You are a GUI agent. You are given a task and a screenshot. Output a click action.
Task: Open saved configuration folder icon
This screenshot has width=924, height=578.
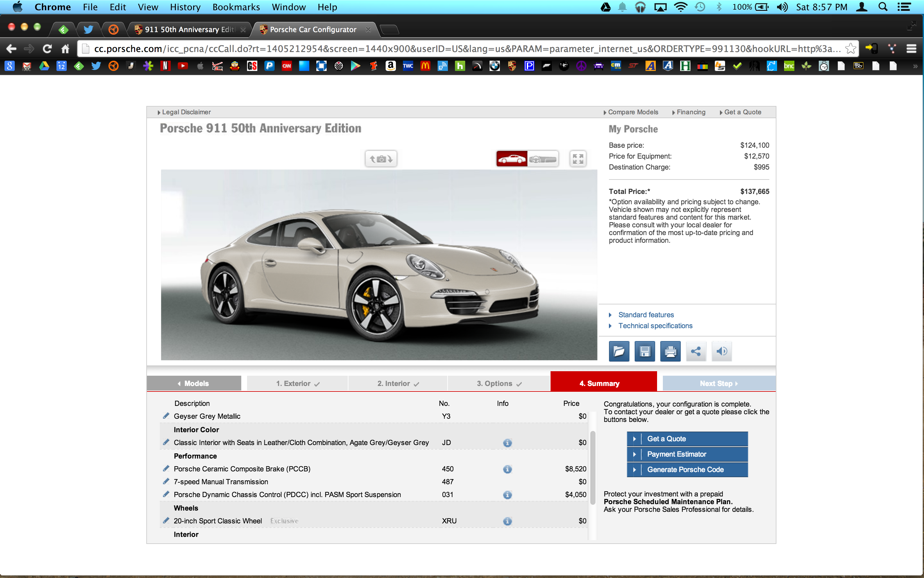pos(619,351)
